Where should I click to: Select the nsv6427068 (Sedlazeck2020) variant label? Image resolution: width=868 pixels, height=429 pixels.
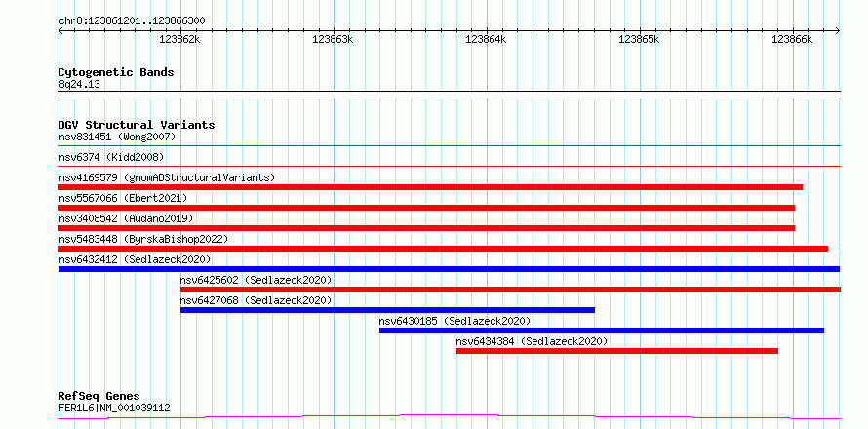tap(256, 300)
